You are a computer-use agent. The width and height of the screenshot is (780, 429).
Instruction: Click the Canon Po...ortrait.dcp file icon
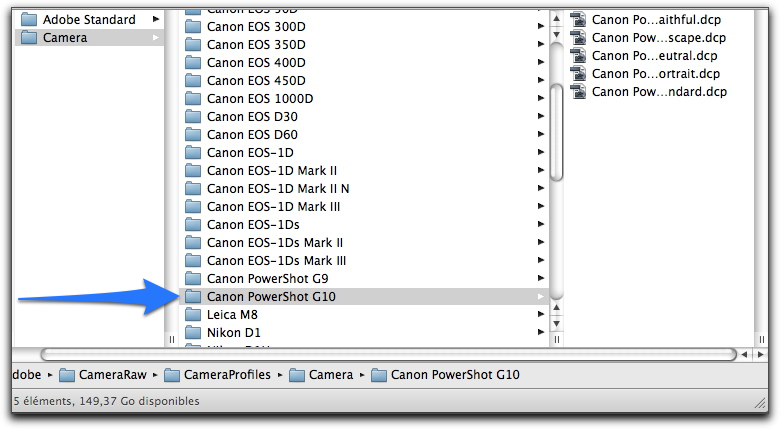pos(578,73)
